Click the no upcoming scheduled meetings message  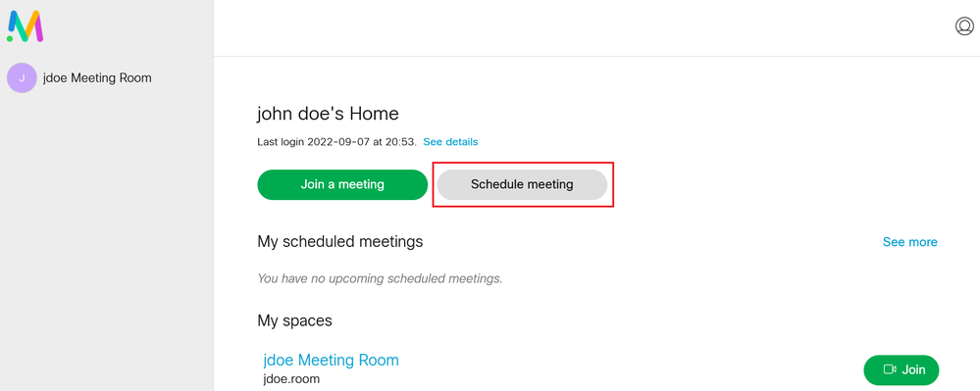[380, 278]
